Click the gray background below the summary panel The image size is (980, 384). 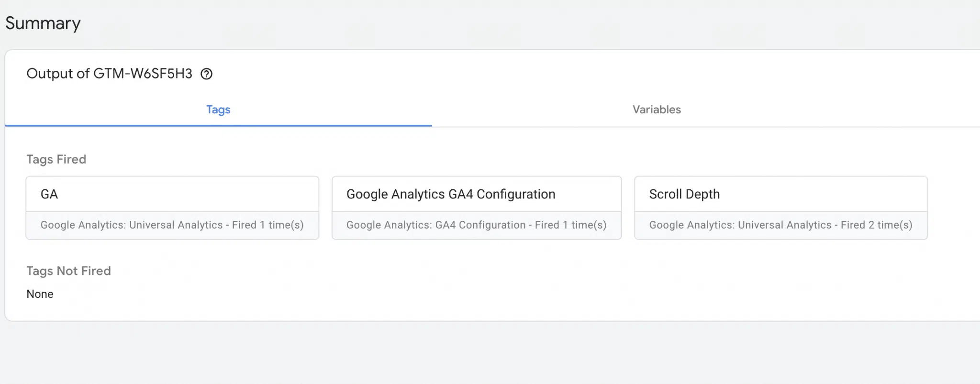click(x=490, y=353)
